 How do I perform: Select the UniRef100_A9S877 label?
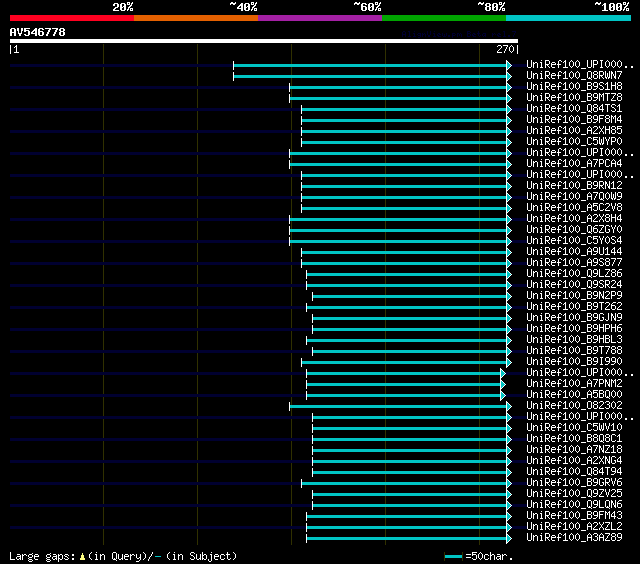click(x=574, y=263)
